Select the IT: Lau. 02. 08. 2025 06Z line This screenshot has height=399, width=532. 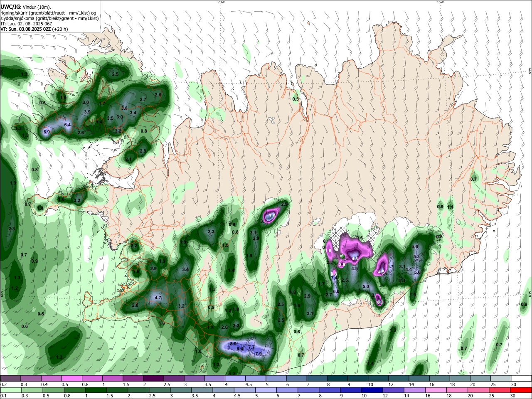[26, 24]
